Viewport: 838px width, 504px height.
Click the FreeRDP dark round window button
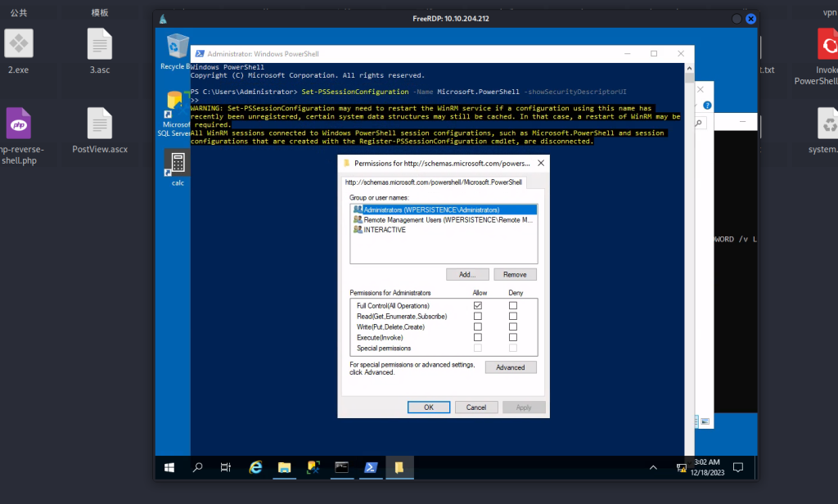(x=737, y=19)
